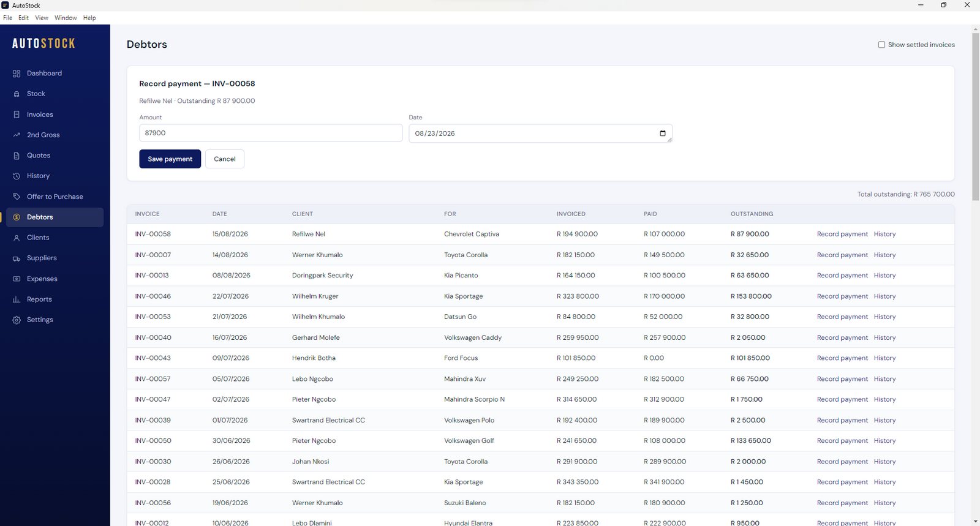Save the payment for INV-00058

click(170, 159)
